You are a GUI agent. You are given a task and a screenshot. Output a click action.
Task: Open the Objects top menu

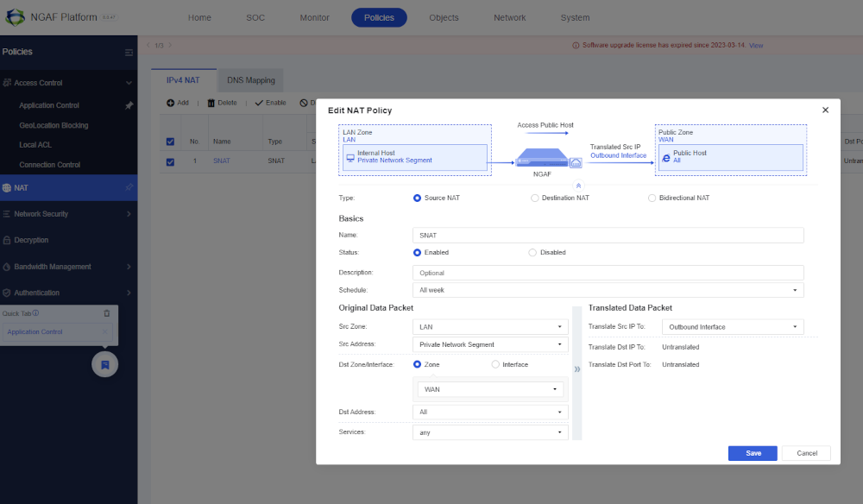[x=444, y=17]
